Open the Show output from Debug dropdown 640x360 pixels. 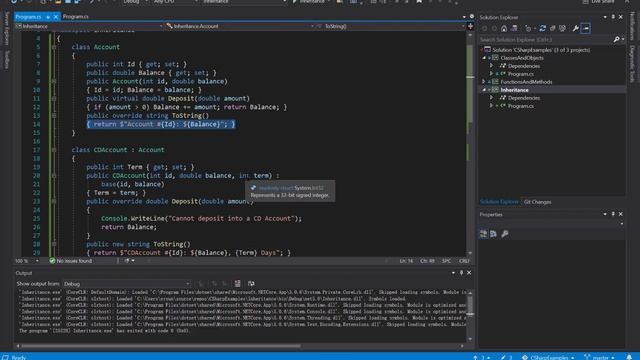click(127, 284)
